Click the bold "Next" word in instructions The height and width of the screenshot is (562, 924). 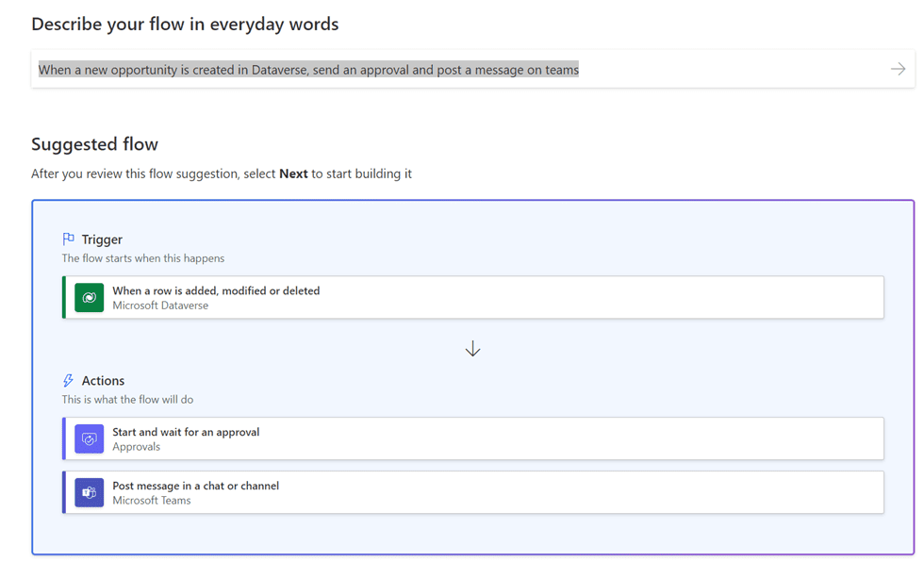[293, 174]
